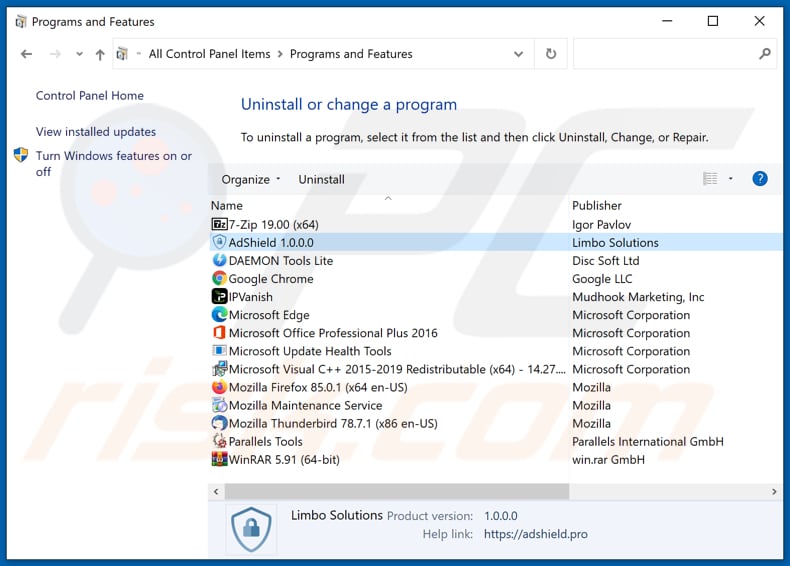
Task: Click the horizontal scrollbar thumb
Action: (397, 491)
